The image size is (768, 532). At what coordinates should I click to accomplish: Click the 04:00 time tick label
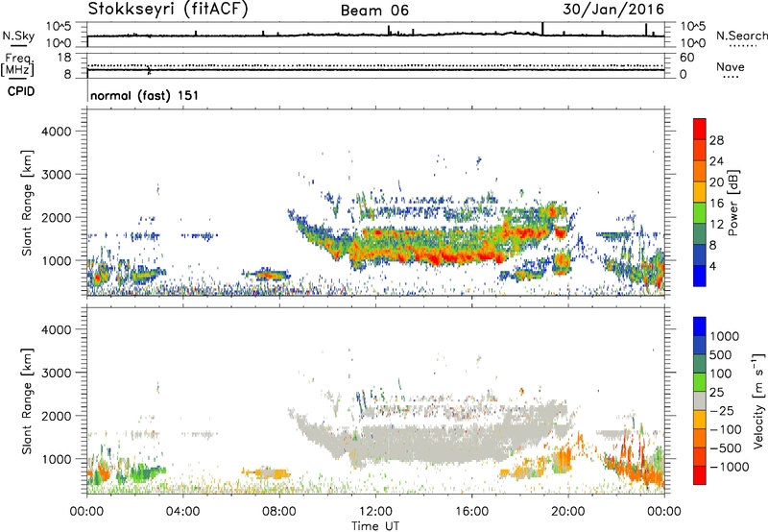[x=182, y=512]
